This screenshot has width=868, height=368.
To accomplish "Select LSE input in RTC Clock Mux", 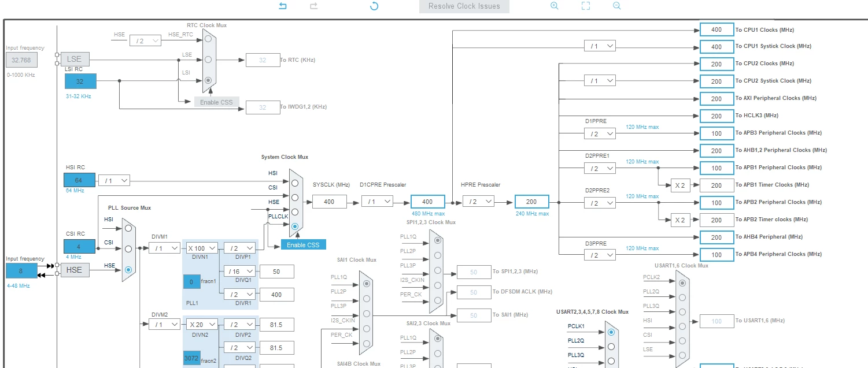I will (208, 60).
